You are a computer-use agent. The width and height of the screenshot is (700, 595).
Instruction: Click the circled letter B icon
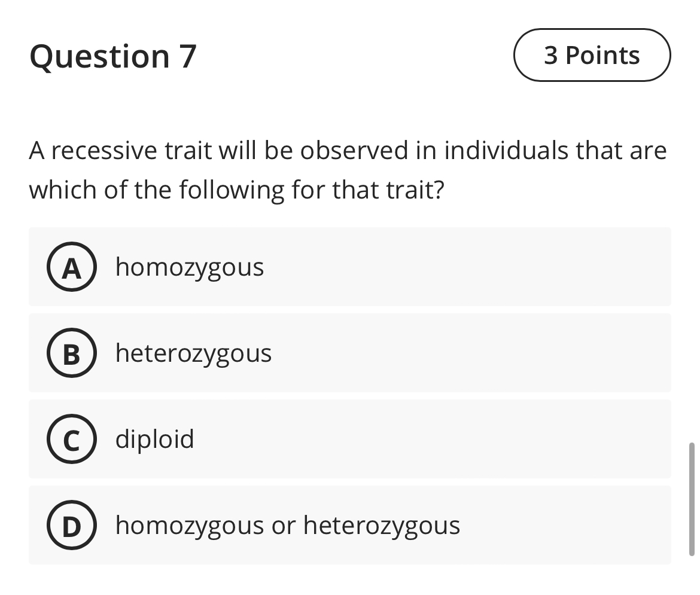tap(71, 353)
